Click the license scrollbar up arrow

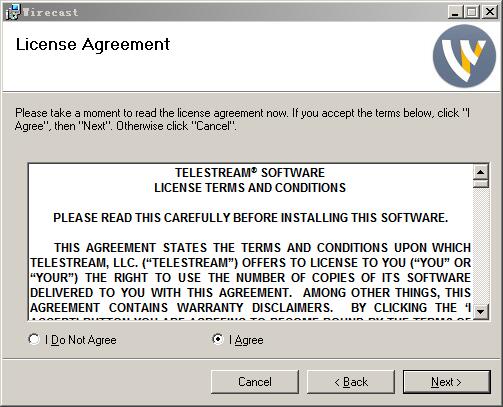point(480,172)
